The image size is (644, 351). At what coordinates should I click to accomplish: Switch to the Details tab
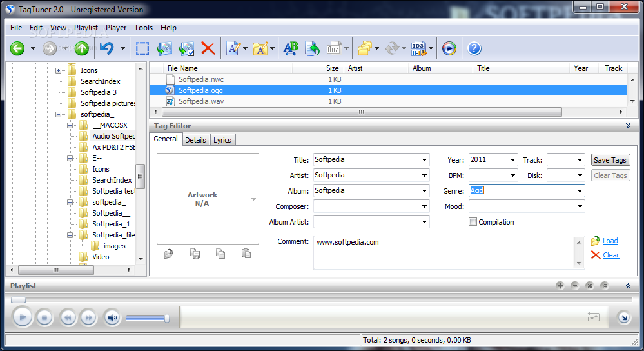(195, 140)
